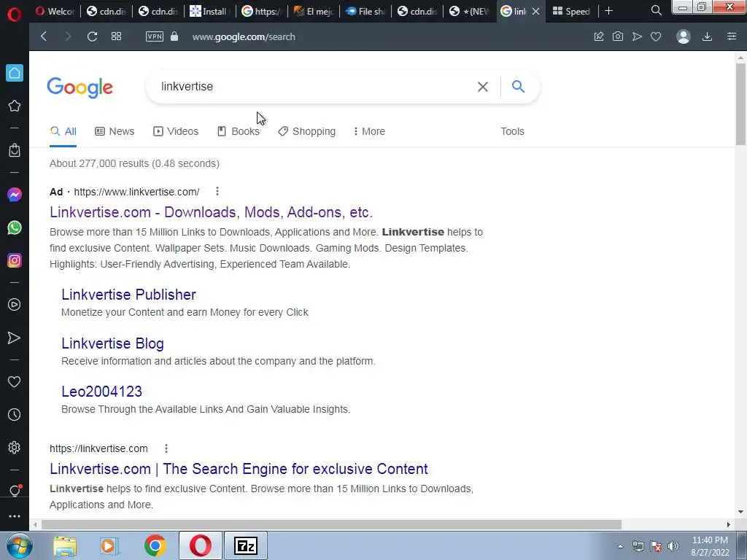Toggle the VPN badge in address bar
The width and height of the screenshot is (747, 560).
[x=155, y=36]
